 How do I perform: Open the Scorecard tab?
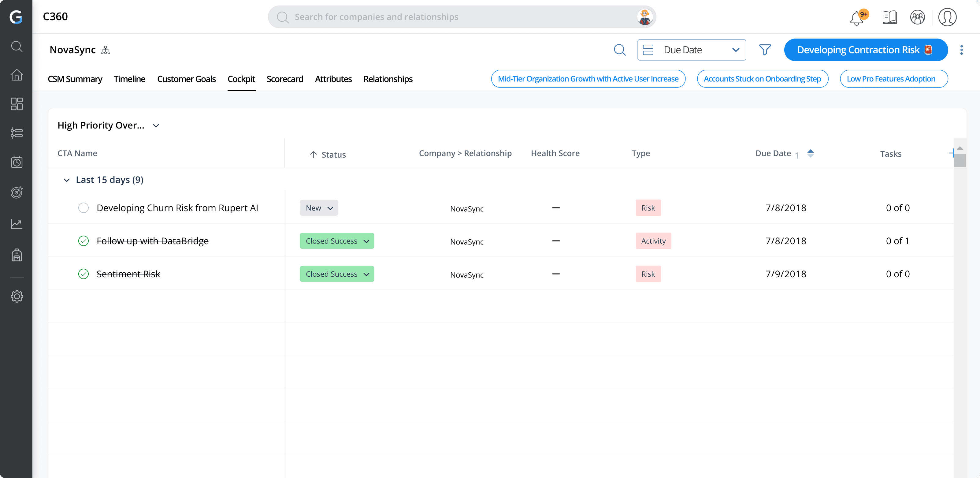tap(284, 79)
